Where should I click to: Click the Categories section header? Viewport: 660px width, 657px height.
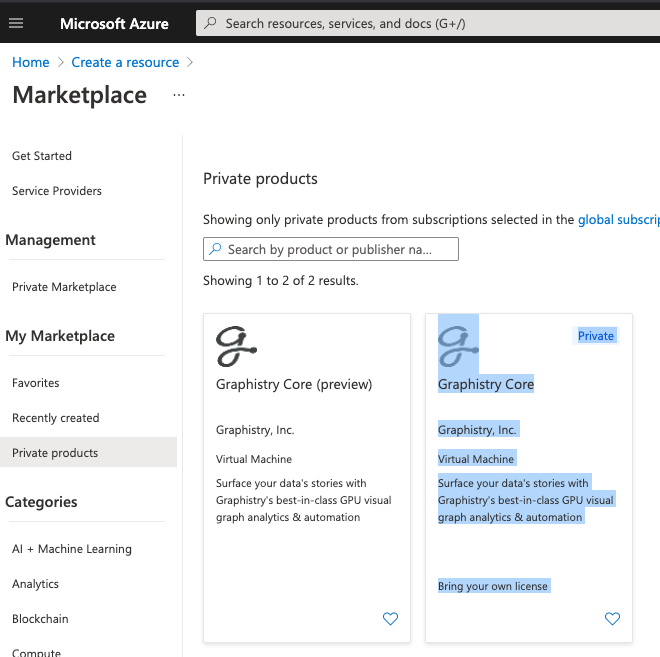click(x=41, y=502)
